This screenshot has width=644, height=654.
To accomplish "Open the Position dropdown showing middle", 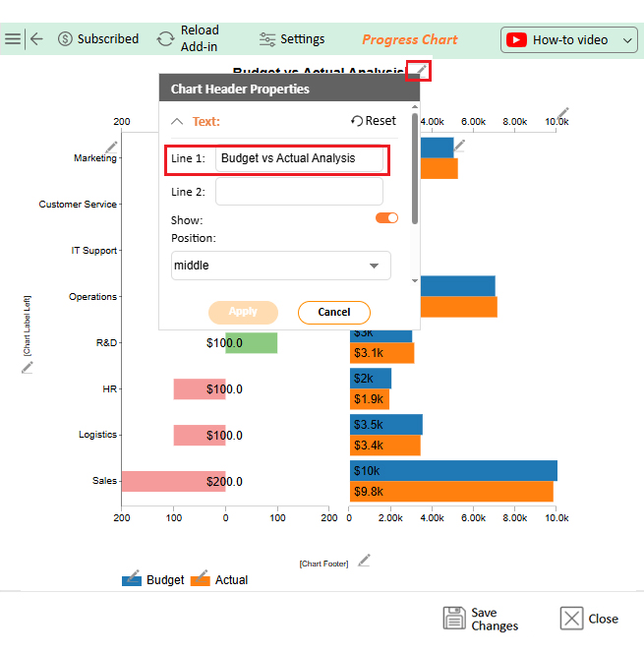I will tap(280, 266).
